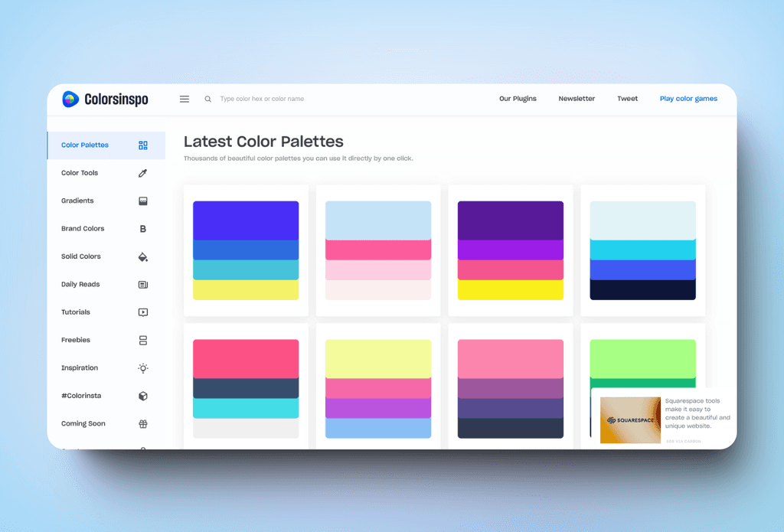Viewport: 784px width, 532px height.
Task: Click the Color Tools eyedropper icon
Action: click(x=142, y=172)
